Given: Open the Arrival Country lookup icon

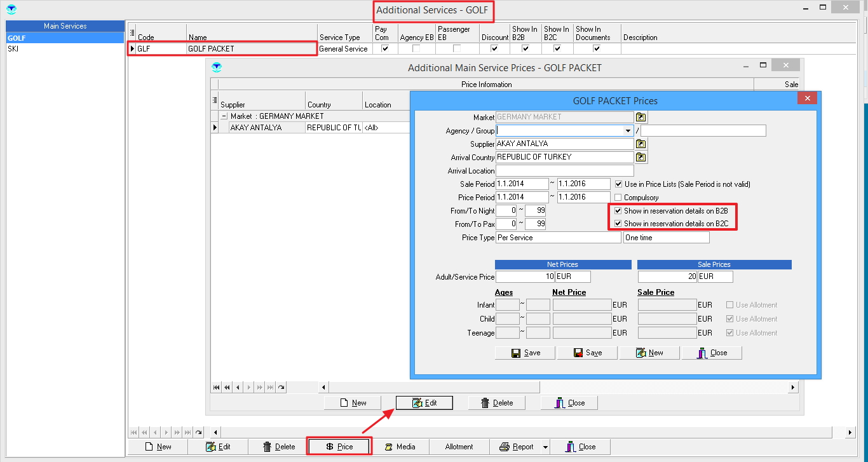Looking at the screenshot, I should (641, 158).
